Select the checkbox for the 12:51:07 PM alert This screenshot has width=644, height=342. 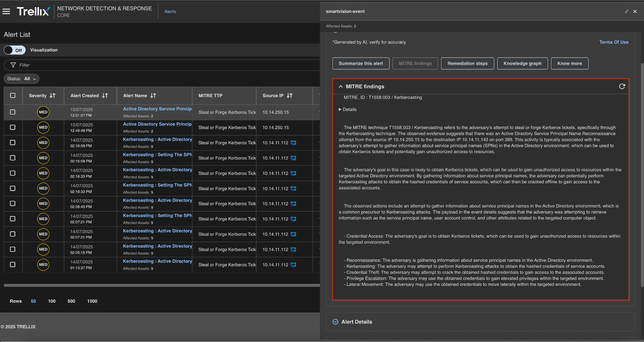click(x=13, y=112)
